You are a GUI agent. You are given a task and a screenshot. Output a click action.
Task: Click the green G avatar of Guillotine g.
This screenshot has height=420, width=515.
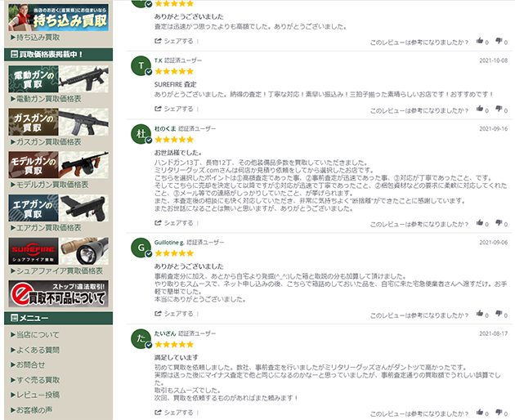click(x=141, y=248)
